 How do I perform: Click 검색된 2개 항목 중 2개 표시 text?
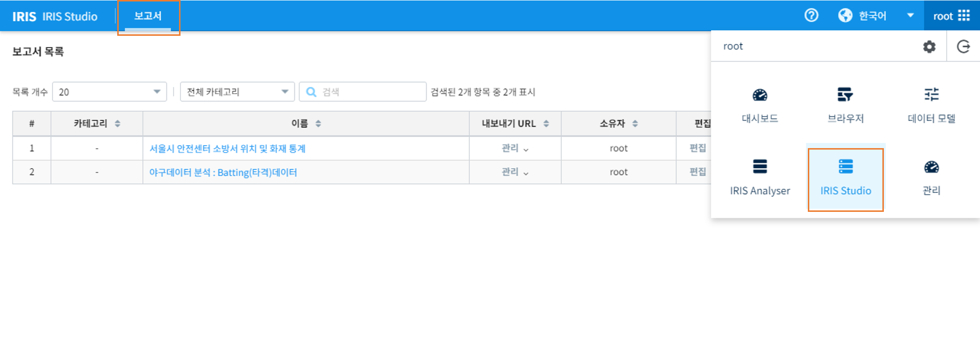(483, 92)
